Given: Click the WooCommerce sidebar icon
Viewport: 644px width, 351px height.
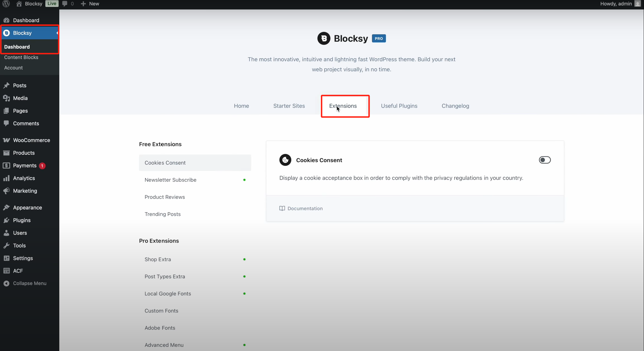Looking at the screenshot, I should point(7,140).
